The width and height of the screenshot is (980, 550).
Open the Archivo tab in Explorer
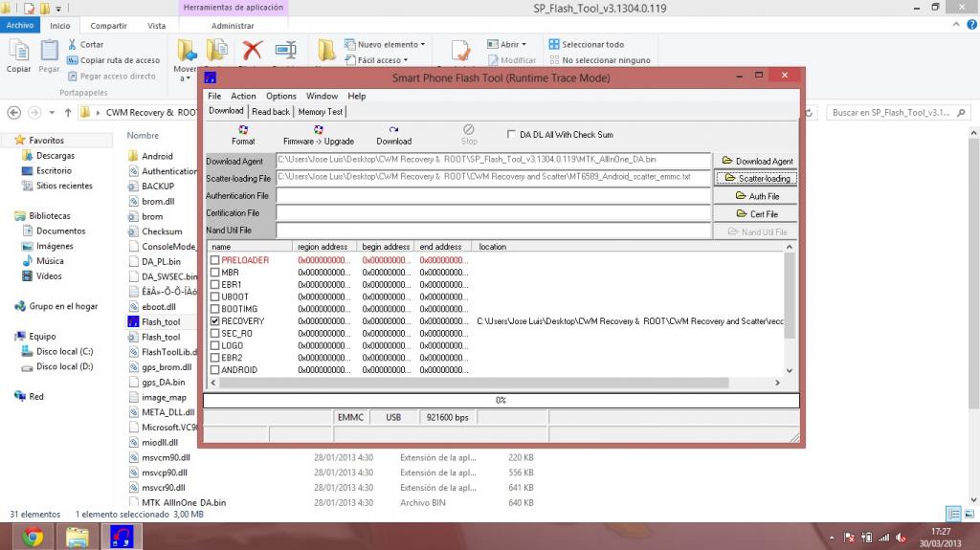[20, 25]
